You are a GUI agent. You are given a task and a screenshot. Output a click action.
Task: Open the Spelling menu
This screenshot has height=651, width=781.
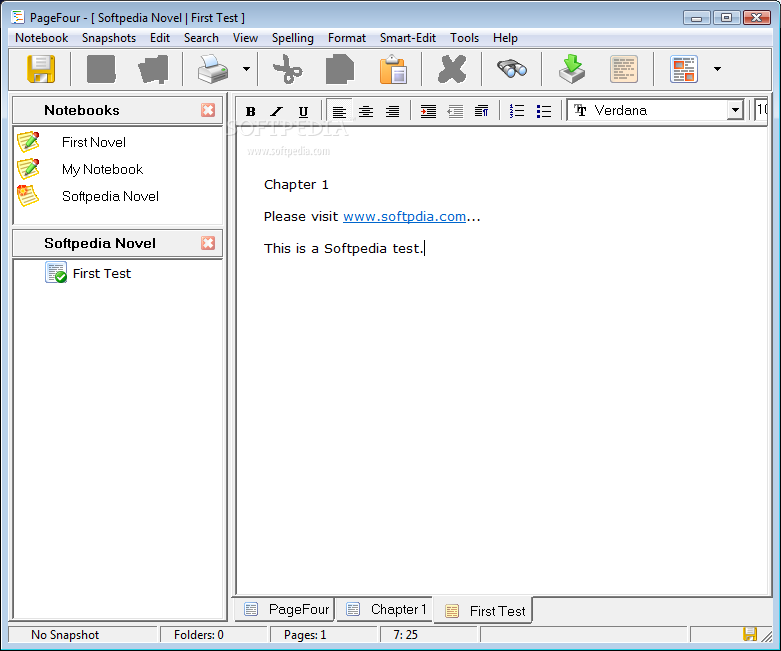click(292, 38)
